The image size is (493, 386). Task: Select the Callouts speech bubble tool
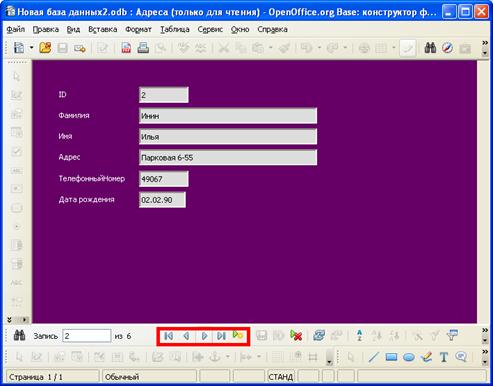(461, 357)
